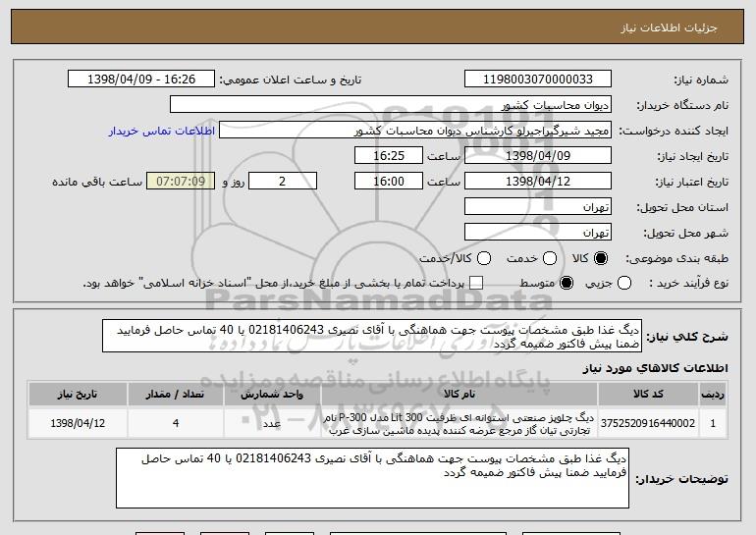Toggle the Islamic treasury payment checkbox
This screenshot has width=756, height=535.
pyautogui.click(x=476, y=283)
